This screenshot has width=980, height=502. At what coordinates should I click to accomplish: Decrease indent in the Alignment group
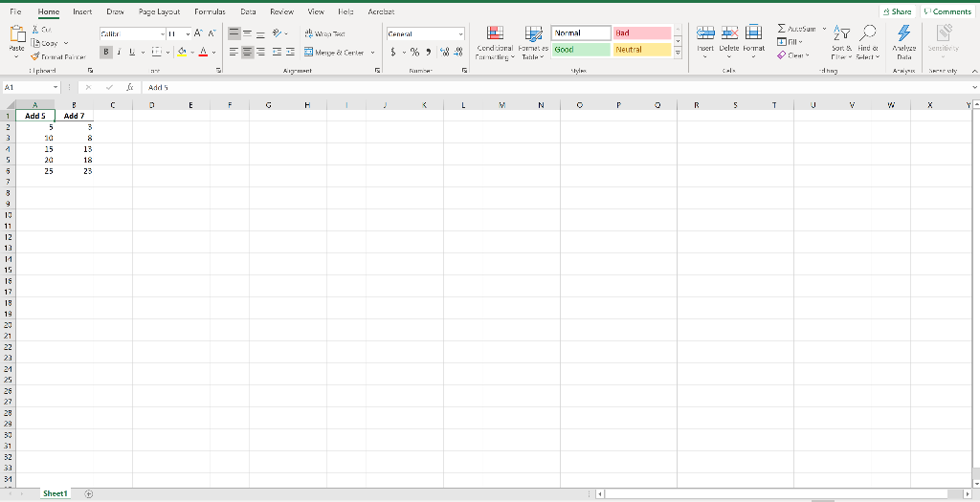pos(277,53)
